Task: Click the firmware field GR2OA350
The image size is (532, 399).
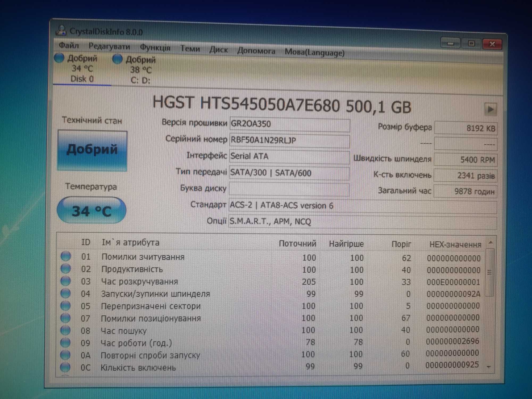Action: pos(289,124)
